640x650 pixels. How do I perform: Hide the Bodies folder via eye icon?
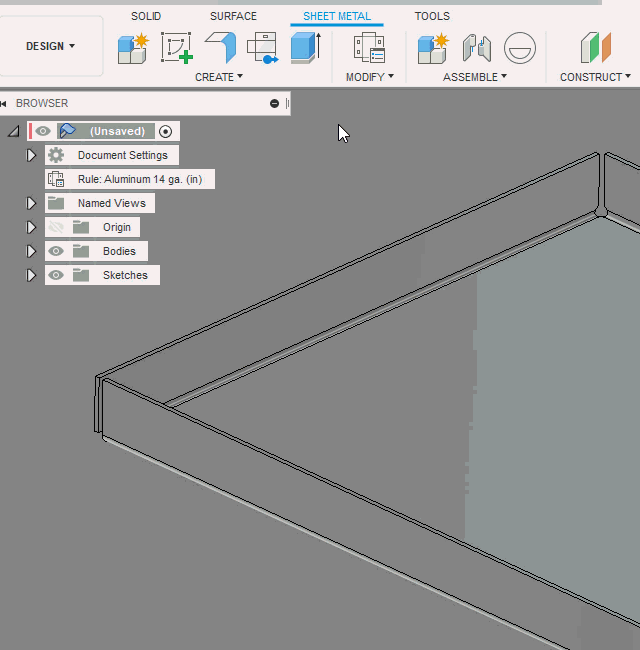click(x=57, y=251)
